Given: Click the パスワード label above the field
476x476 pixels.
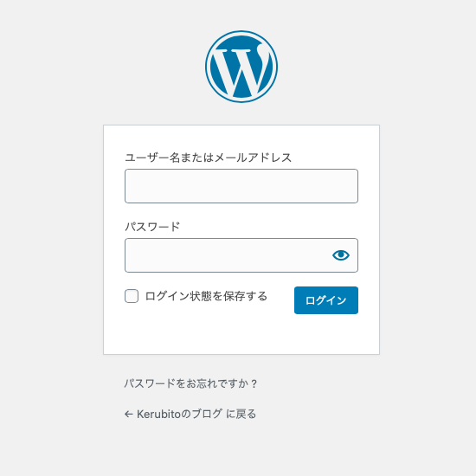Looking at the screenshot, I should [x=152, y=227].
